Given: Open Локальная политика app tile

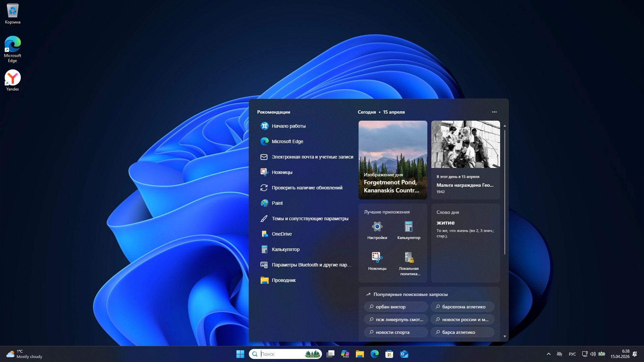Looking at the screenshot, I should [409, 263].
